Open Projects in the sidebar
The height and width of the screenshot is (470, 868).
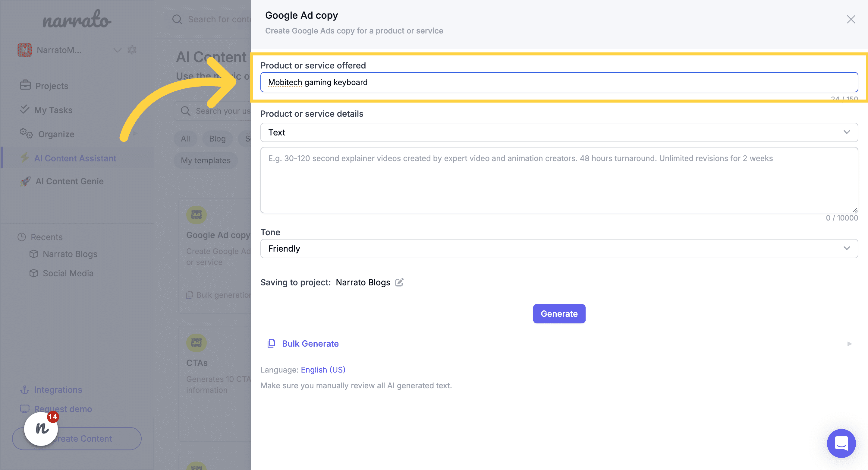point(52,86)
